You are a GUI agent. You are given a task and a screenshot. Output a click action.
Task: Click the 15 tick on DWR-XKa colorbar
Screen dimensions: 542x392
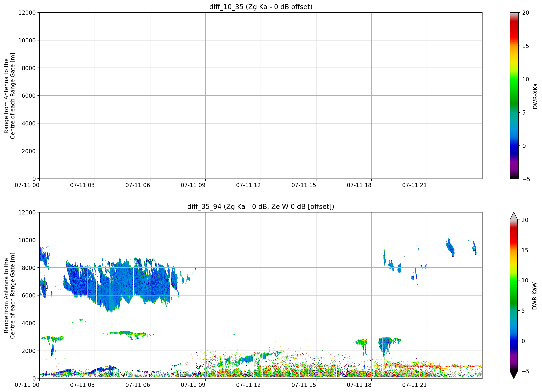[x=526, y=46]
